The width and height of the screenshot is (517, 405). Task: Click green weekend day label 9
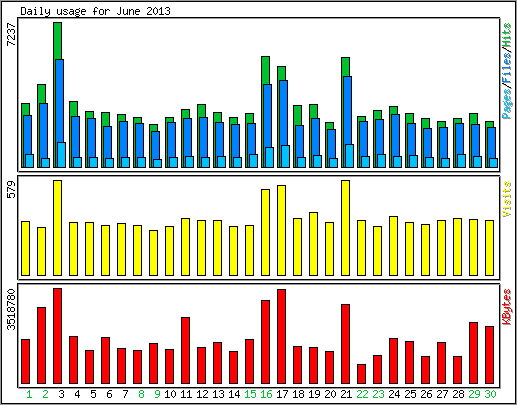click(157, 394)
